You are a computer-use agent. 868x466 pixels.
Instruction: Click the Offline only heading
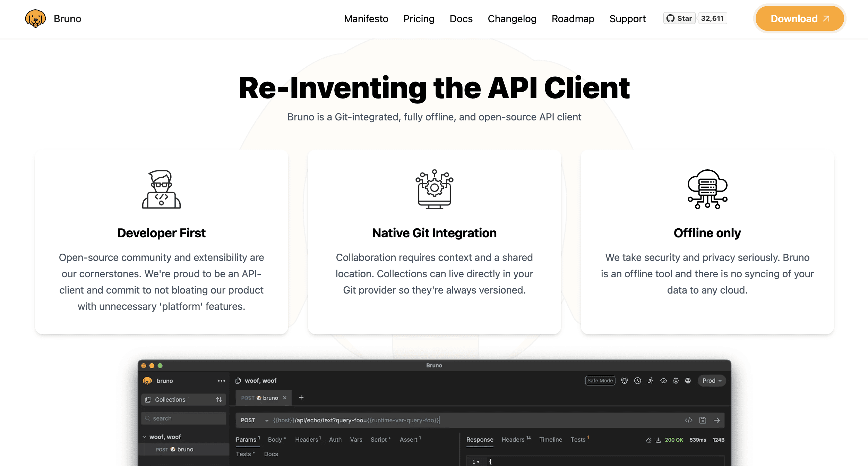point(707,233)
